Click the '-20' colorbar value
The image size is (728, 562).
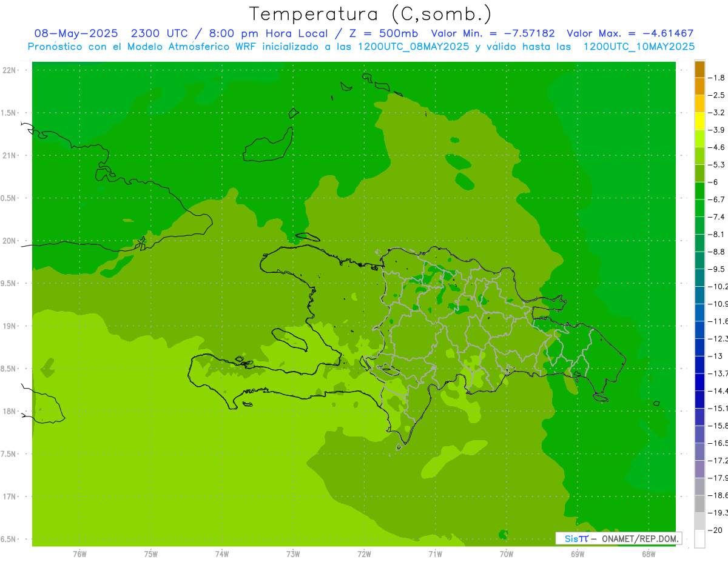(x=716, y=530)
